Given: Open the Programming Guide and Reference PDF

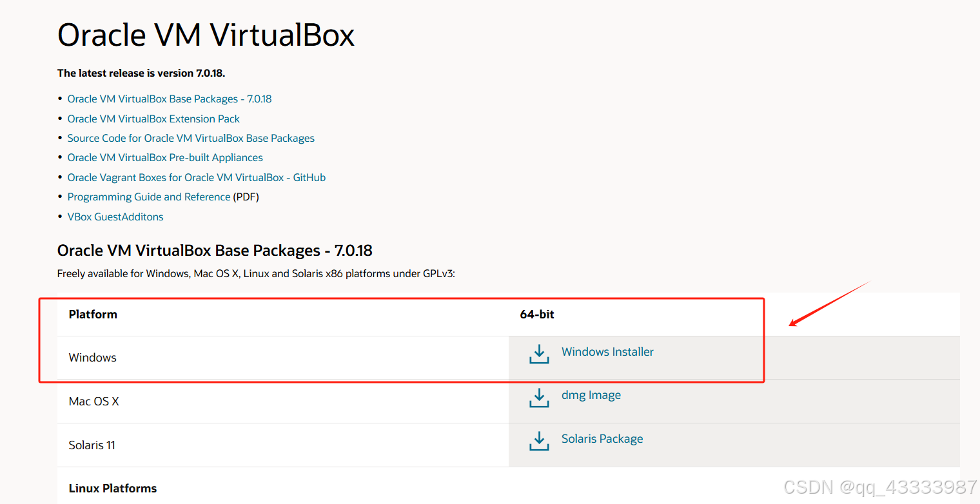Looking at the screenshot, I should click(x=149, y=197).
